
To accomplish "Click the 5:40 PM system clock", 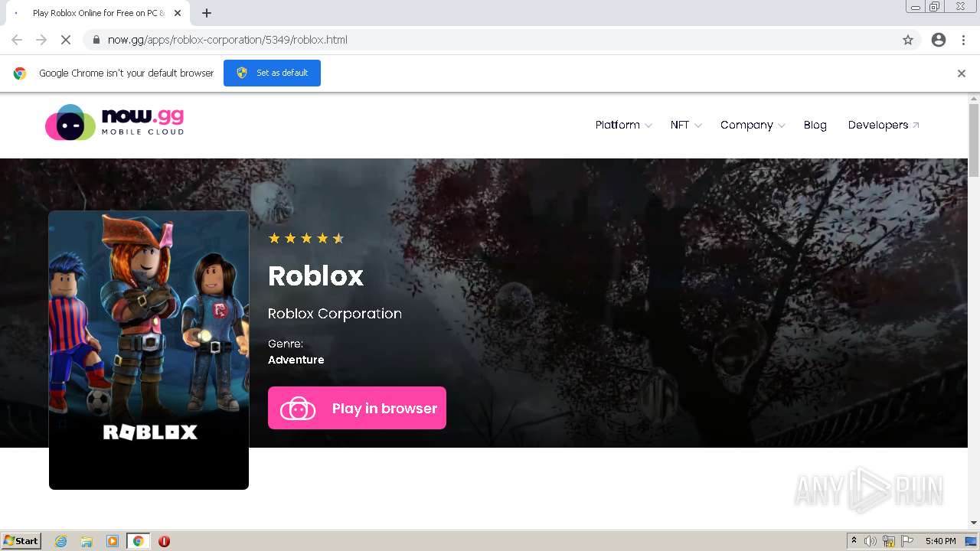I will point(940,541).
